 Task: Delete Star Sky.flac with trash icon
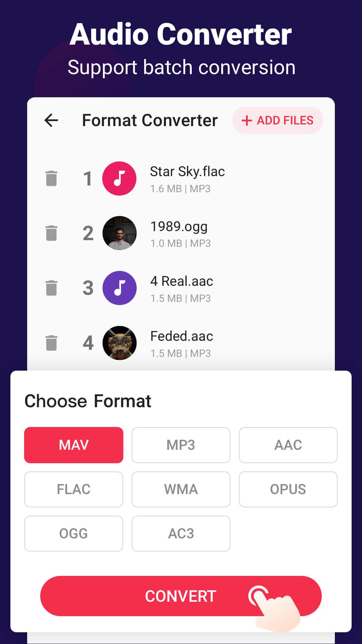pos(51,178)
